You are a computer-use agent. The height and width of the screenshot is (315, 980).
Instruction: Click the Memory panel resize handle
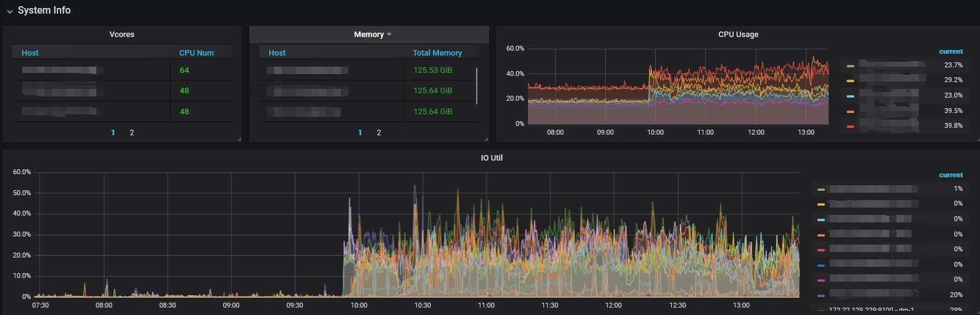tap(487, 140)
